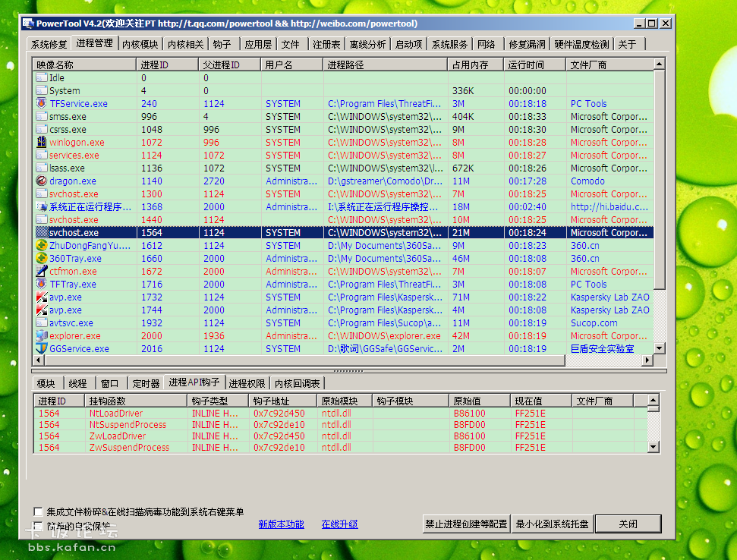Click the 关闭 button

[x=628, y=524]
